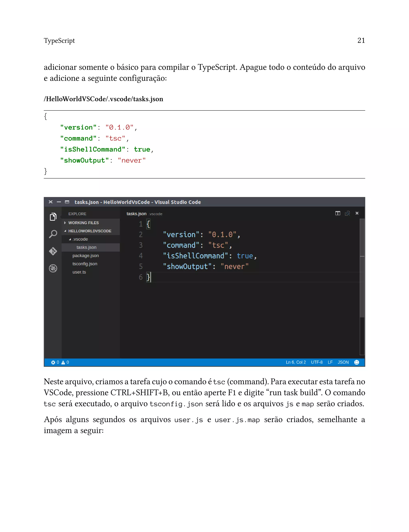Open user.ts in the explorer

(90, 272)
